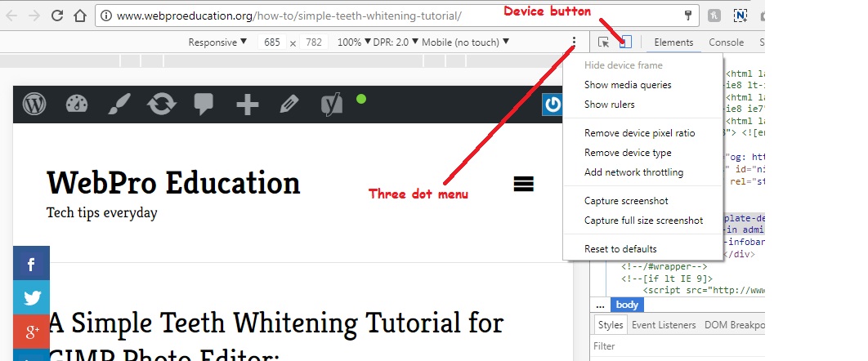868x361 pixels.
Task: Click the <script src="http://www line
Action: [x=703, y=290]
